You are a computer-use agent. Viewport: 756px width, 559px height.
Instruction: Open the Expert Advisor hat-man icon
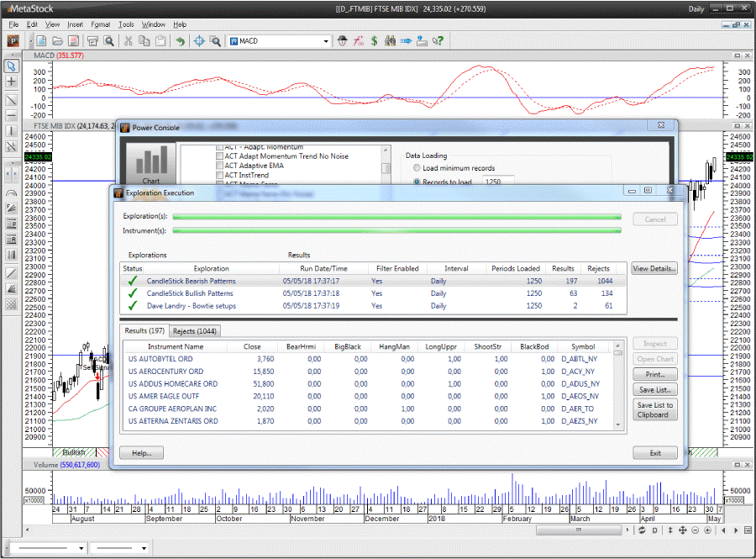pos(343,41)
